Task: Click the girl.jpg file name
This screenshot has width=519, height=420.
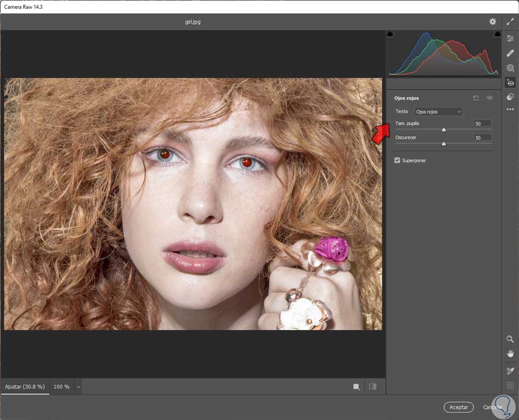Action: pyautogui.click(x=193, y=22)
